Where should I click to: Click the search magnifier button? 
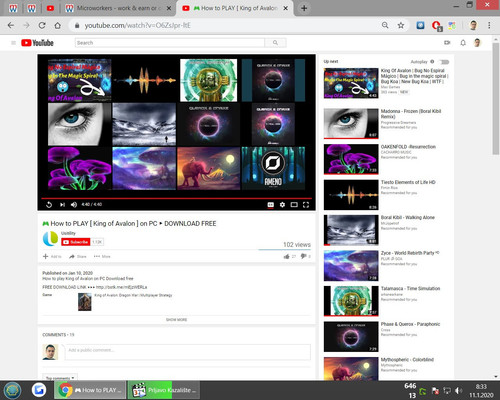click(275, 43)
